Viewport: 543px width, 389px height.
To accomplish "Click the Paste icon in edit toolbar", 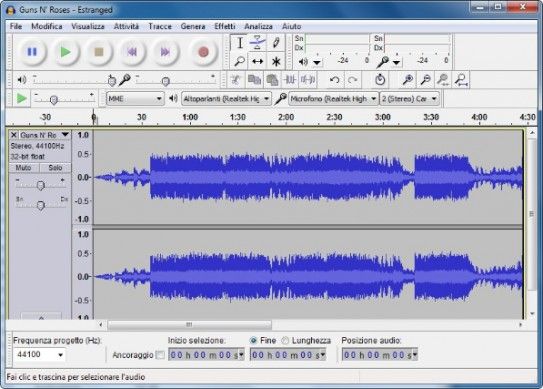I will (272, 80).
